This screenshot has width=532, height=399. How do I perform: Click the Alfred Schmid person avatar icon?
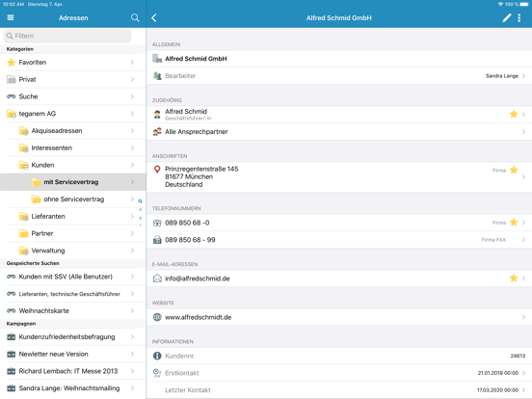coord(157,115)
